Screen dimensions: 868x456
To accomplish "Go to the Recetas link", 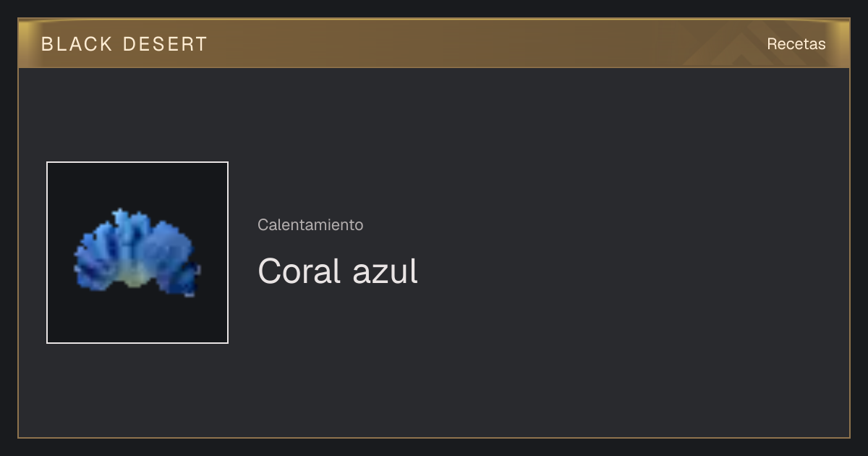I will 796,44.
